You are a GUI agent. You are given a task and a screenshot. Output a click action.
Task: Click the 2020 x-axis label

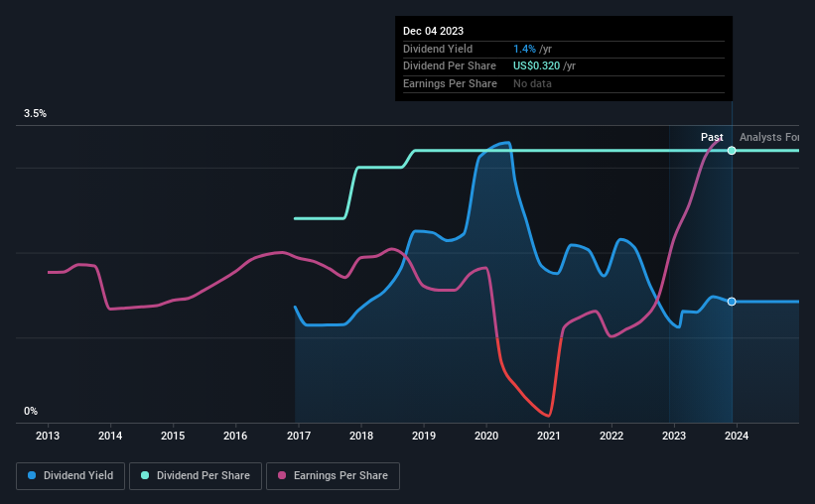[486, 436]
